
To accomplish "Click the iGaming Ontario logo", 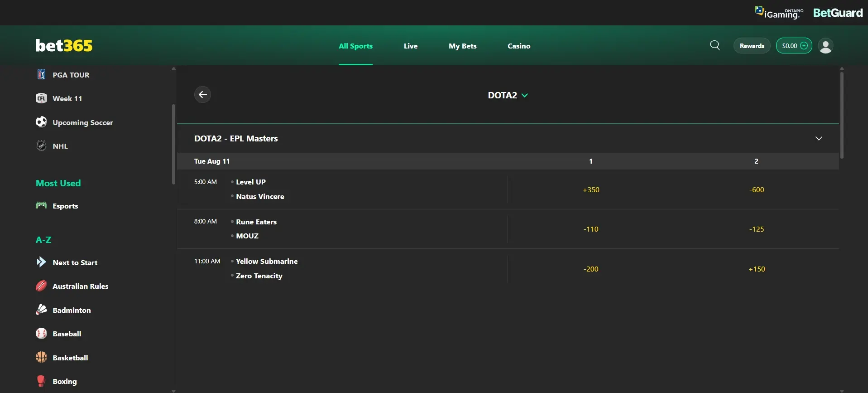I will pyautogui.click(x=779, y=13).
